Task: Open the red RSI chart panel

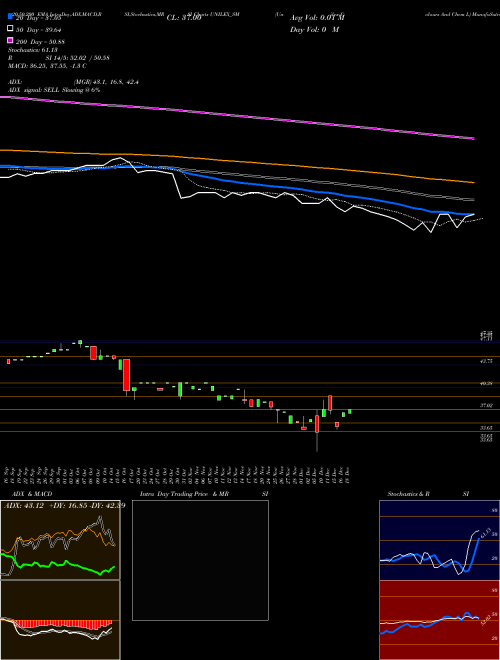Action: tap(439, 620)
